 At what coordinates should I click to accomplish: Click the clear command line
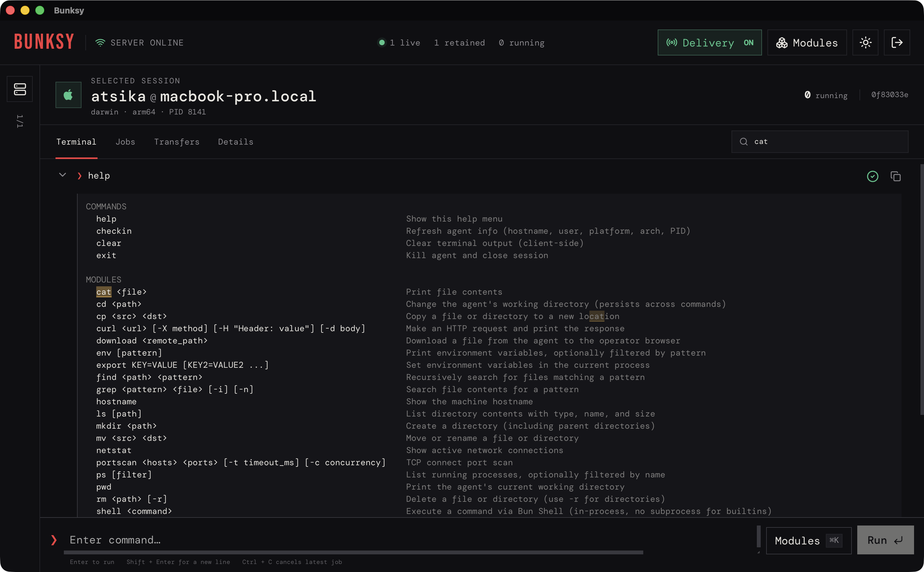[x=109, y=243]
